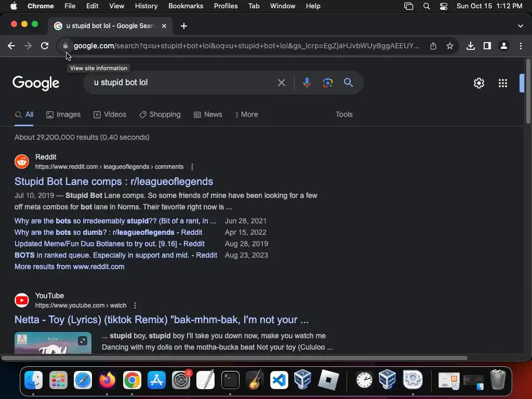Share this page from address bar
The height and width of the screenshot is (399, 532).
[433, 46]
